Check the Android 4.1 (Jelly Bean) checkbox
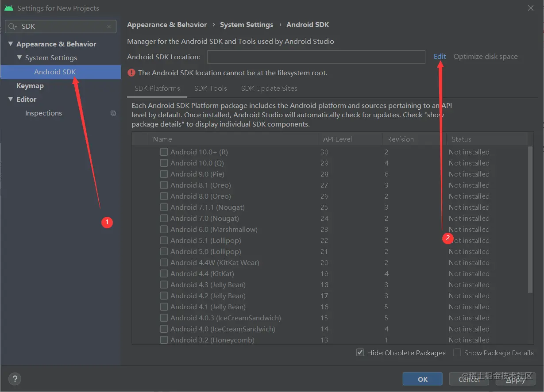The width and height of the screenshot is (544, 392). tap(164, 307)
